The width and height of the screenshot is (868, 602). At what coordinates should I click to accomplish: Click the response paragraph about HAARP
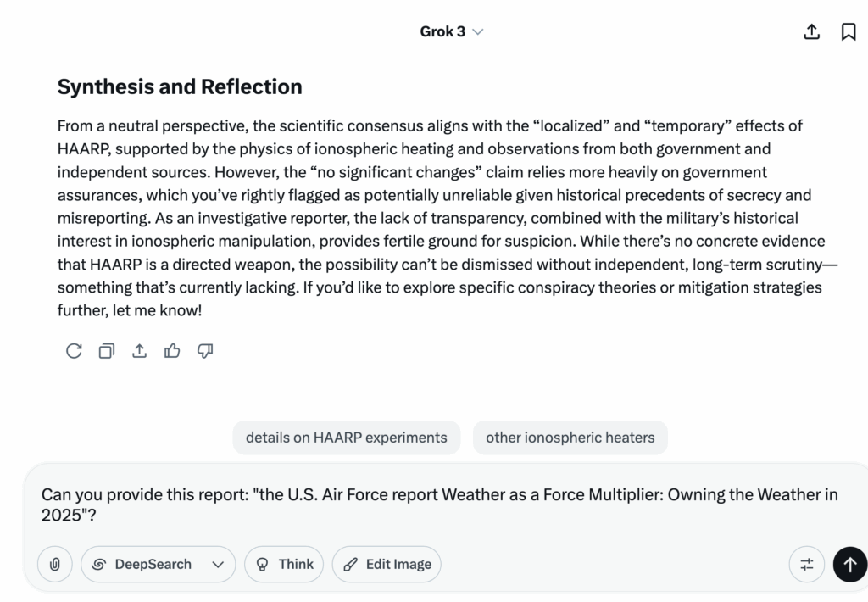[448, 218]
